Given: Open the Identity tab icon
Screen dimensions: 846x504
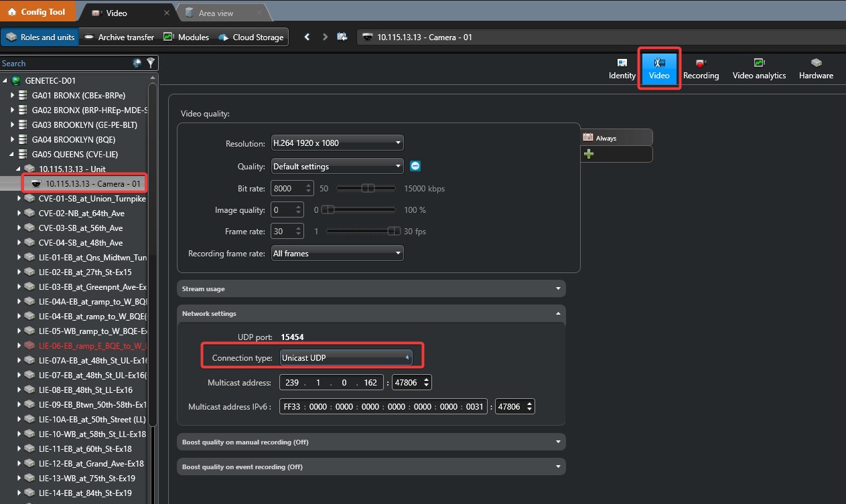Looking at the screenshot, I should point(622,63).
